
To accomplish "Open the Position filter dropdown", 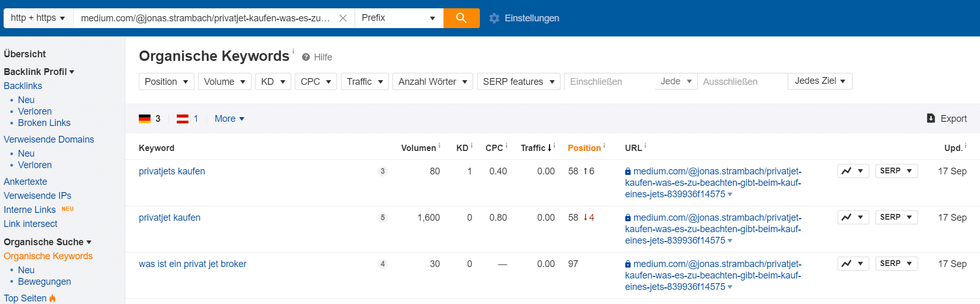I will (x=166, y=82).
